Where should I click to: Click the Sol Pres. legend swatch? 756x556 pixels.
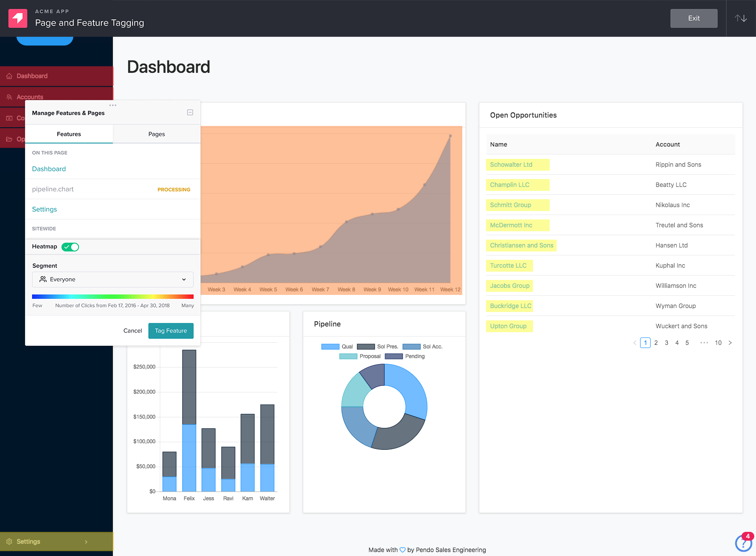(366, 347)
